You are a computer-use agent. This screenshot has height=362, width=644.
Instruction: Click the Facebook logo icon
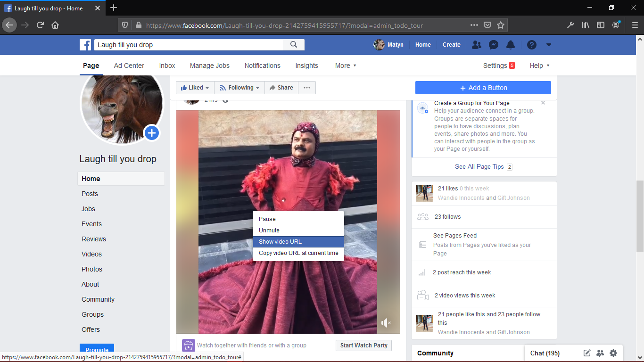point(85,45)
